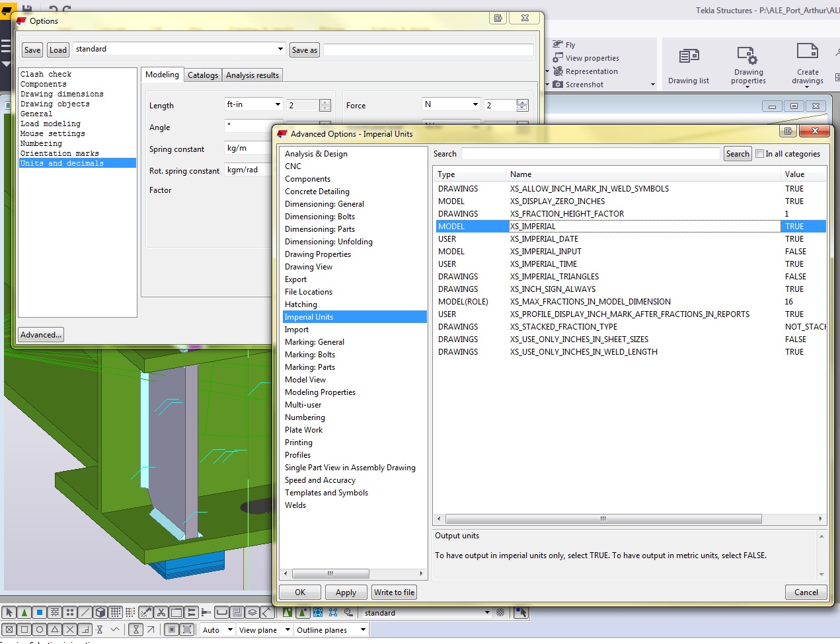Open the Length unit ft-in dropdown
The height and width of the screenshot is (644, 840).
[278, 104]
